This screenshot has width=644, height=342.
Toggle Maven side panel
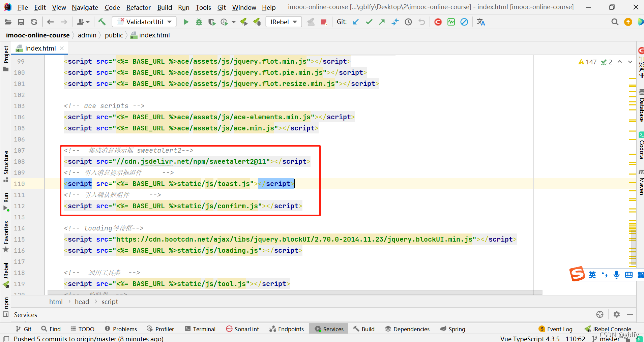click(x=641, y=182)
